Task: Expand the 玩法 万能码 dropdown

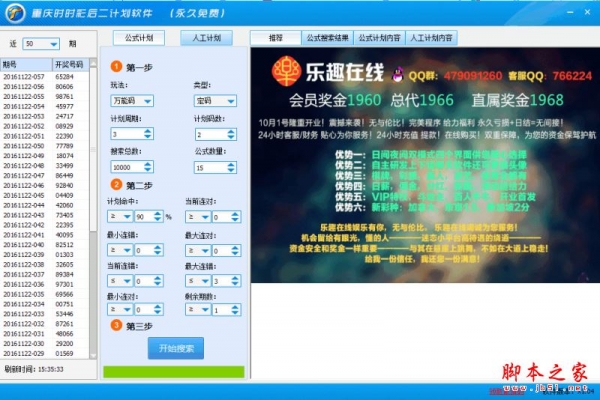Action: [x=132, y=101]
